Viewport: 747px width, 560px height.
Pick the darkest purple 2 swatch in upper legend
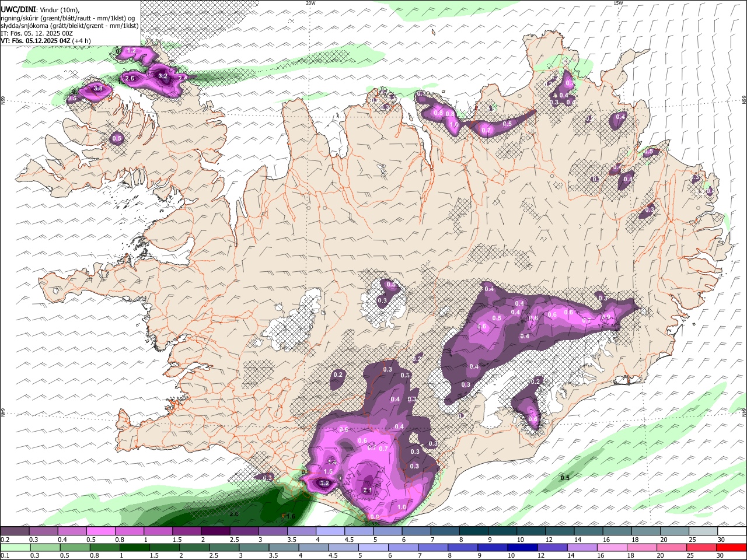tap(215, 531)
